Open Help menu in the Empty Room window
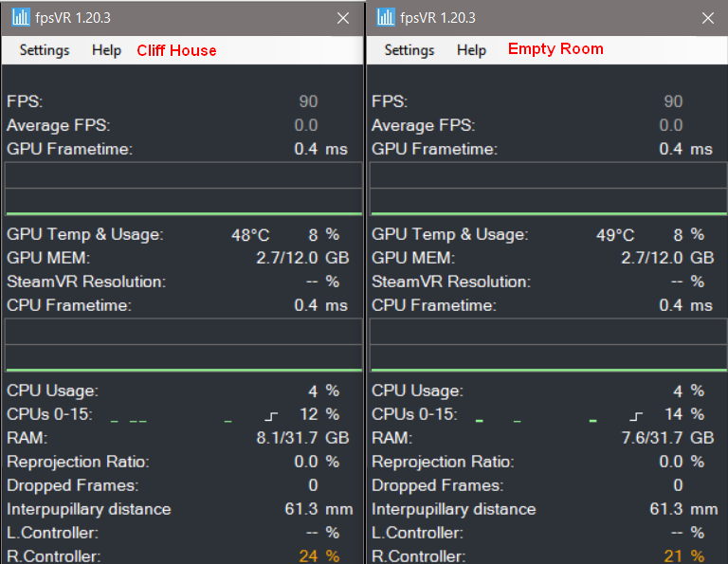The height and width of the screenshot is (564, 728). pos(471,50)
